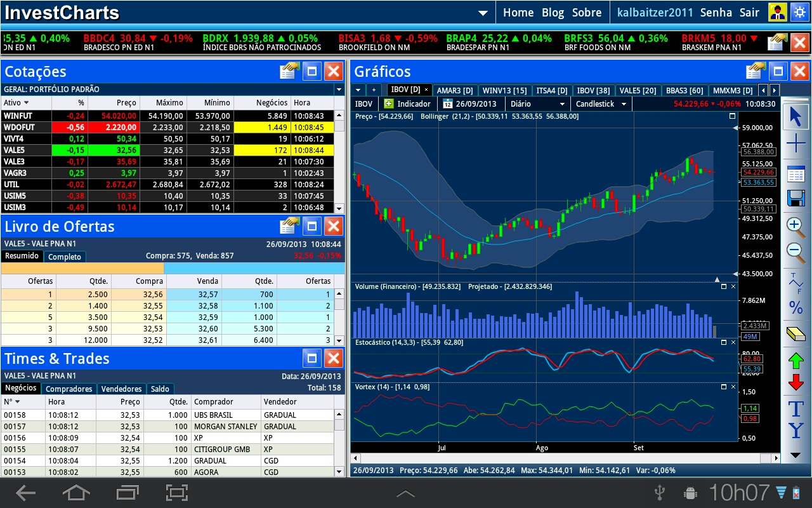Select the Saldo tab in Times & Trades
This screenshot has height=508, width=812.
click(160, 389)
